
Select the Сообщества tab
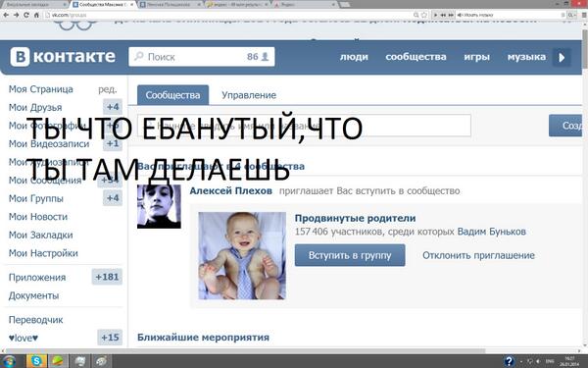click(172, 95)
